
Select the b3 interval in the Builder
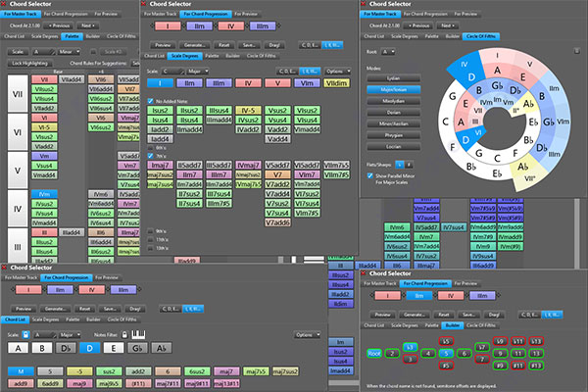(410, 347)
